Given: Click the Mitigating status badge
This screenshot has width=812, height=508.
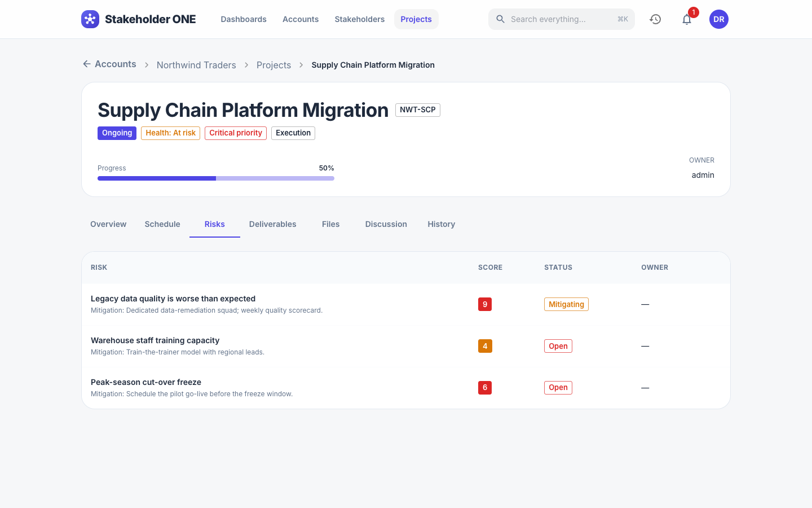Looking at the screenshot, I should tap(566, 304).
